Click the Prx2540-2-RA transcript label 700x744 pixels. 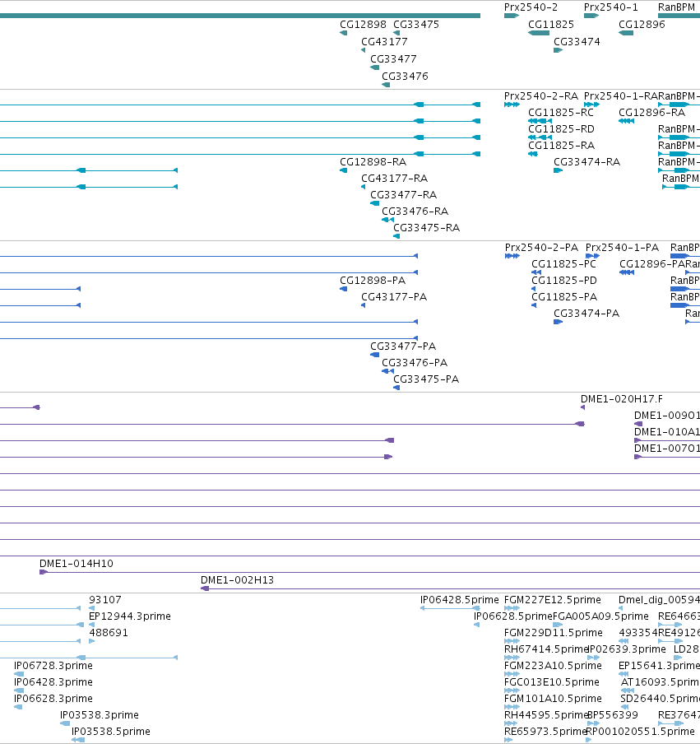pos(541,95)
